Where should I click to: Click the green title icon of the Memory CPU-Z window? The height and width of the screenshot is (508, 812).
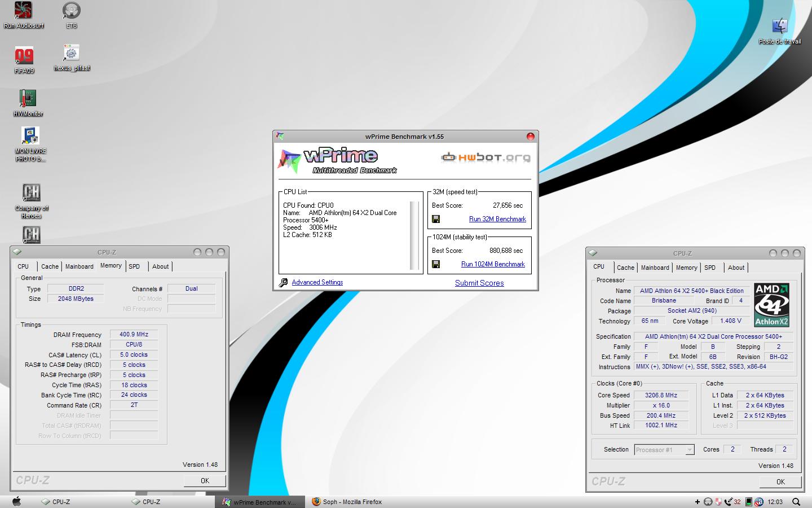coord(17,252)
